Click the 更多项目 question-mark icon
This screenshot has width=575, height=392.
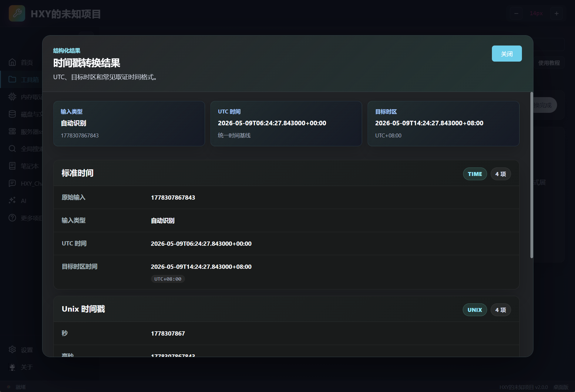(x=12, y=218)
